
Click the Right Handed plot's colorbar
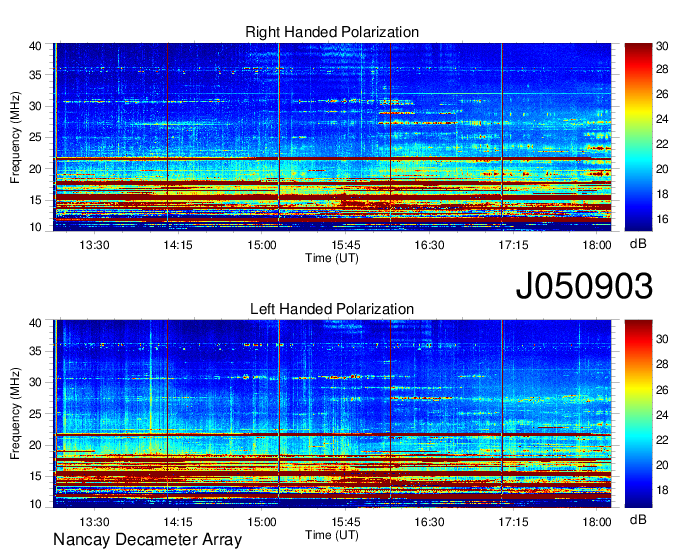[638, 137]
